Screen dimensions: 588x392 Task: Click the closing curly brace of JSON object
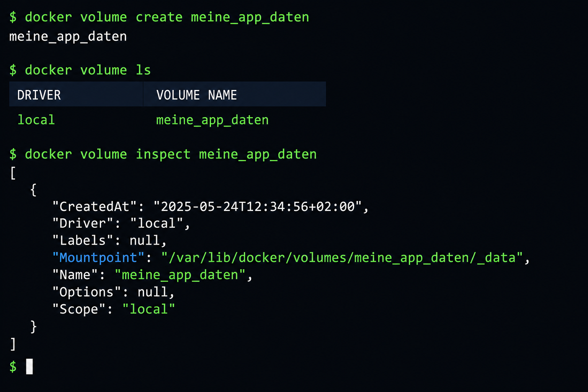[33, 327]
